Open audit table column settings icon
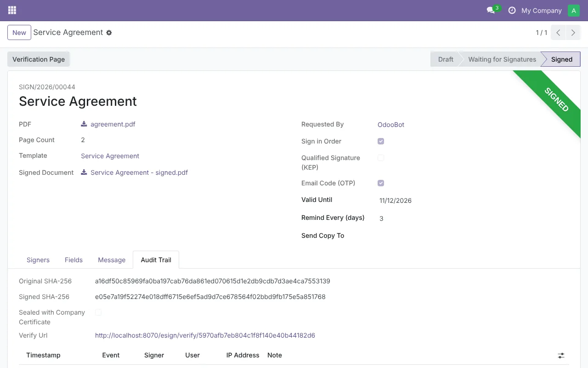Image resolution: width=588 pixels, height=368 pixels. [x=561, y=356]
